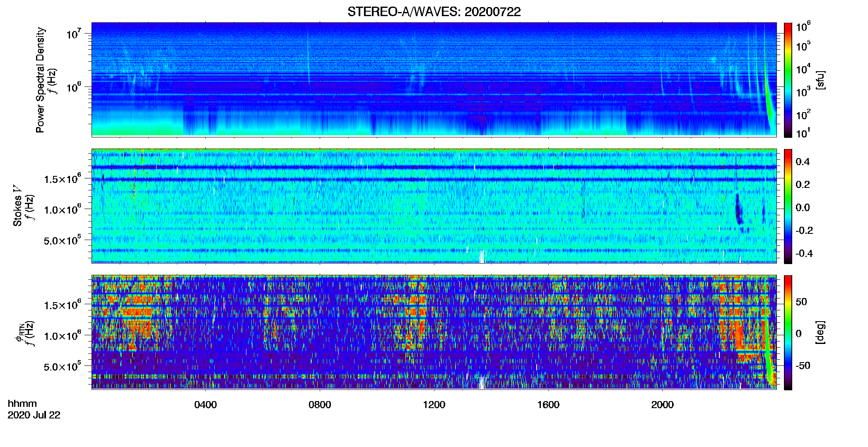Click the 10^1 label on sfu color bar
Viewport: 868px width, 447px height.
point(803,133)
